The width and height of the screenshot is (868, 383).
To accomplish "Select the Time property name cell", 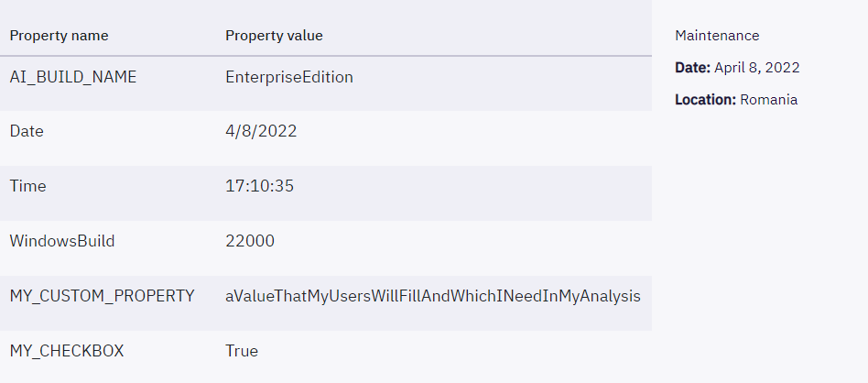I will 27,186.
